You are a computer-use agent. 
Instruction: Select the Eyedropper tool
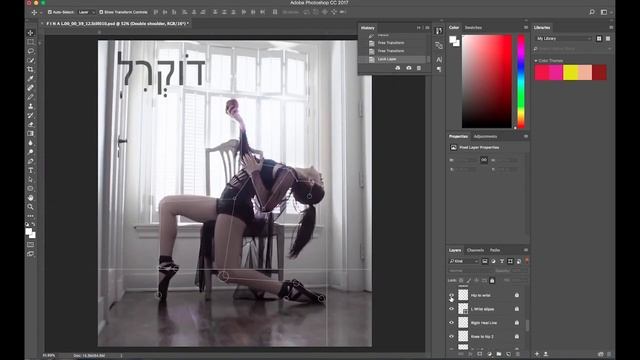31,78
